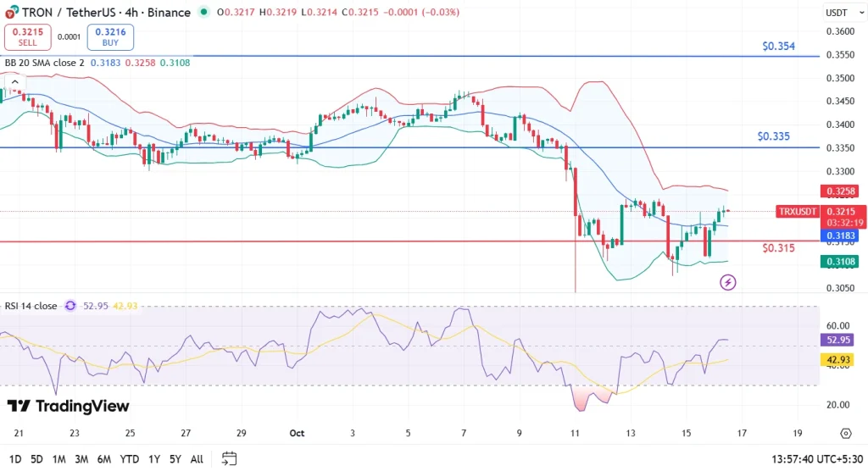Click the SELL button at 0.3215
Image resolution: width=868 pixels, height=471 pixels.
[x=28, y=36]
